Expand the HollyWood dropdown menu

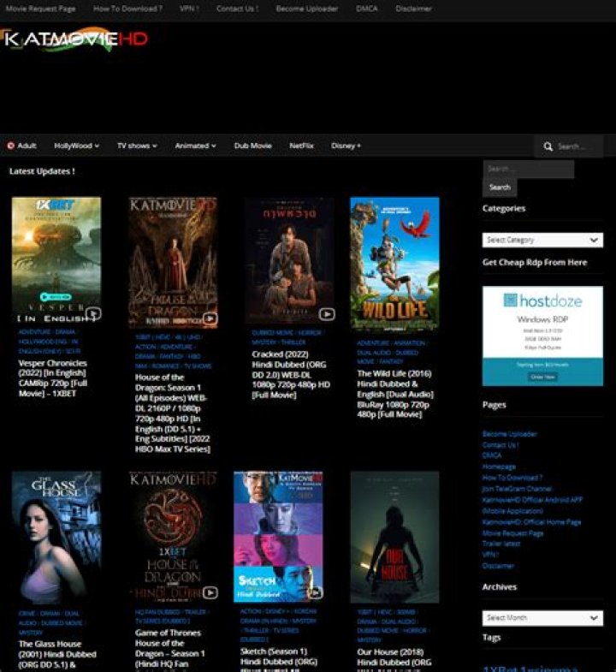(x=76, y=146)
